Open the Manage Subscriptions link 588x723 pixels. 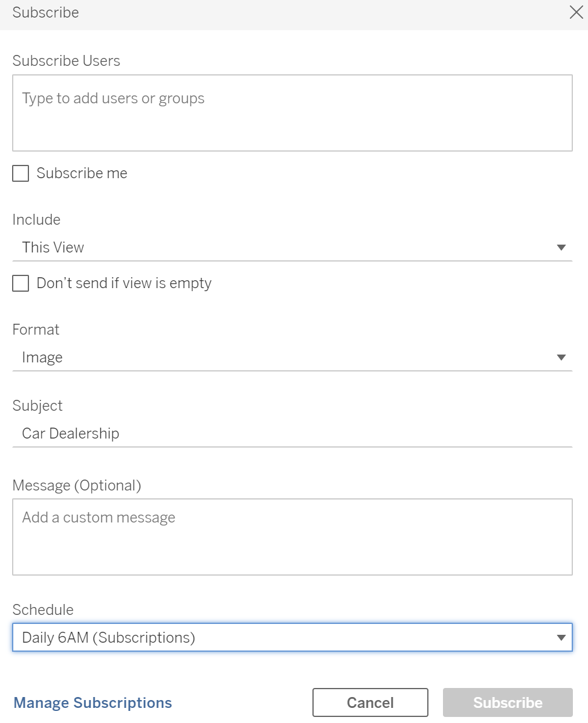coord(92,702)
